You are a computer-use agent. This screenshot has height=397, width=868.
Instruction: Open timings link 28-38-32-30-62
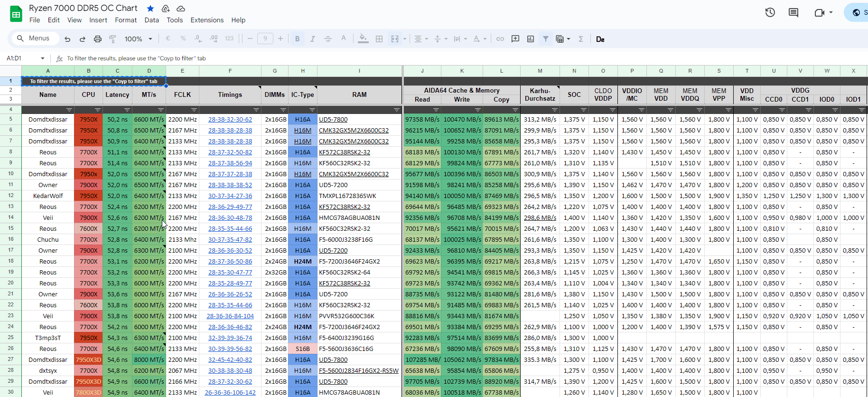point(230,120)
